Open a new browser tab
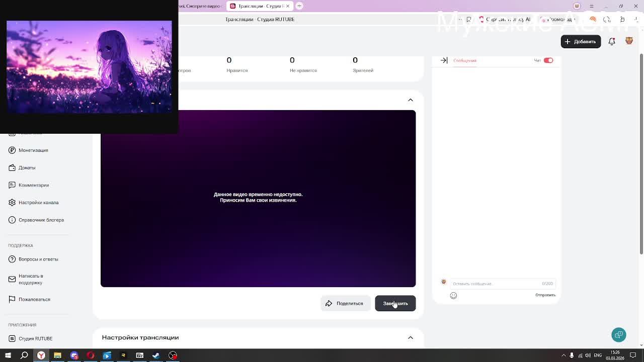644x362 pixels. (299, 6)
